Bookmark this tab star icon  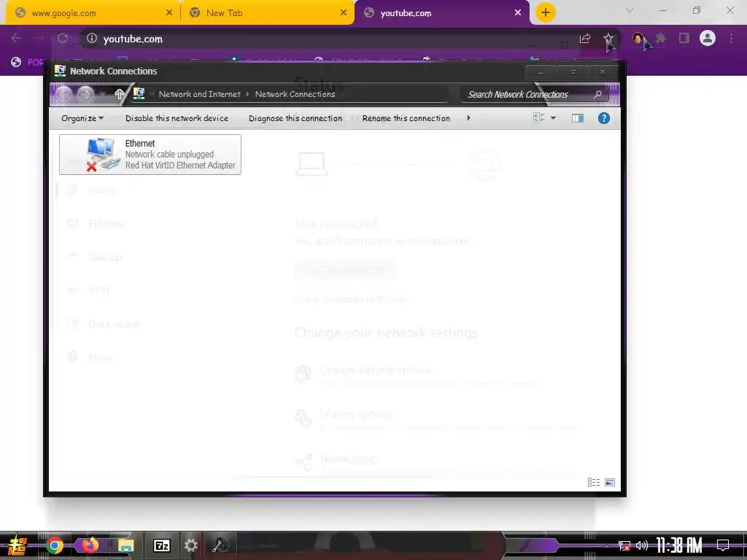pyautogui.click(x=608, y=39)
